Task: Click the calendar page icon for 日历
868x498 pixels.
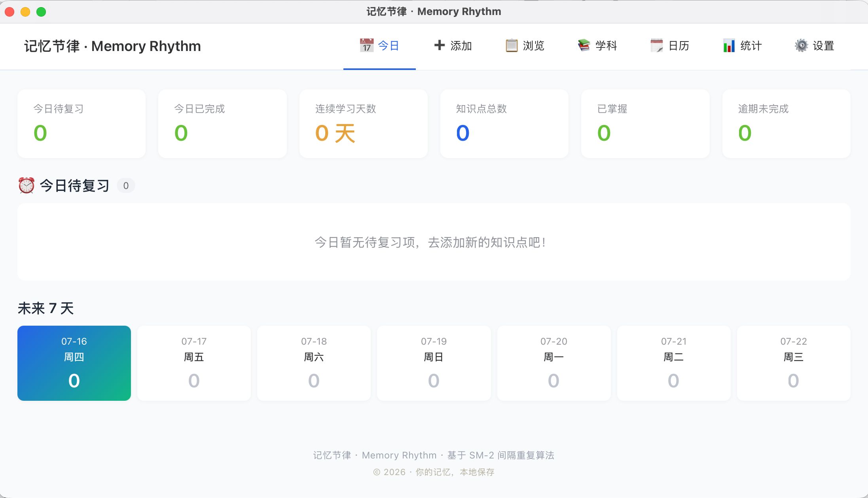Action: point(656,45)
